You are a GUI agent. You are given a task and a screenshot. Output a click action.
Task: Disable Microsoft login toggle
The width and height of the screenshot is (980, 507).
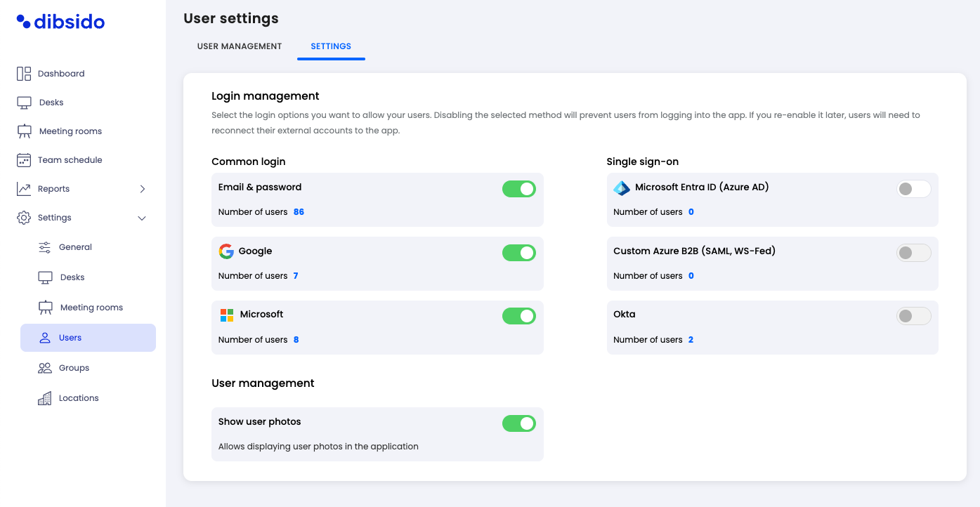point(519,316)
